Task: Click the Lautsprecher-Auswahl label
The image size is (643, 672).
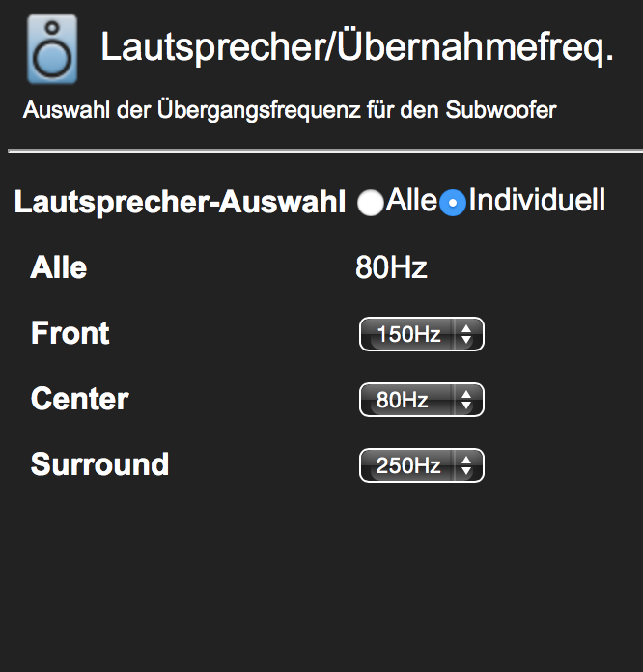Action: tap(181, 203)
